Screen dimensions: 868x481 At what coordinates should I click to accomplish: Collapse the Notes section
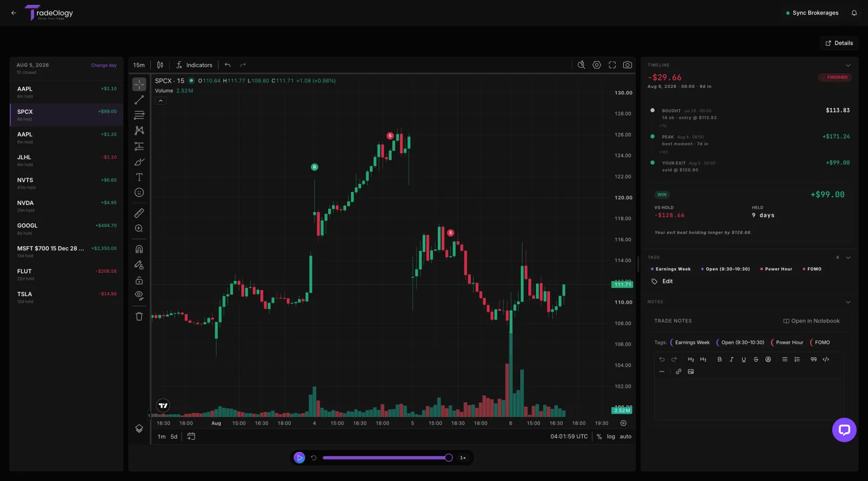[848, 302]
